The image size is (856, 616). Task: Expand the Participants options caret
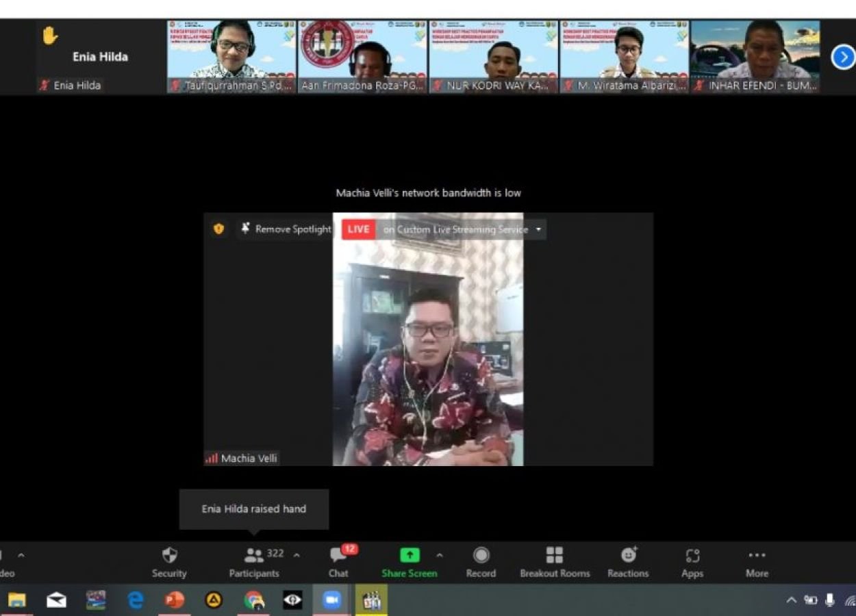297,555
